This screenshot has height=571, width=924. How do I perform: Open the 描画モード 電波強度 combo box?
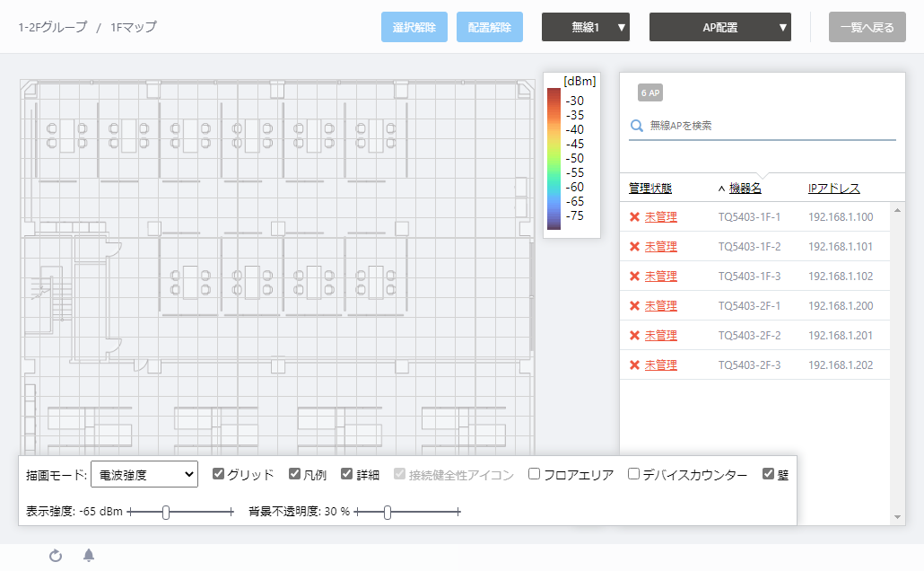coord(144,474)
